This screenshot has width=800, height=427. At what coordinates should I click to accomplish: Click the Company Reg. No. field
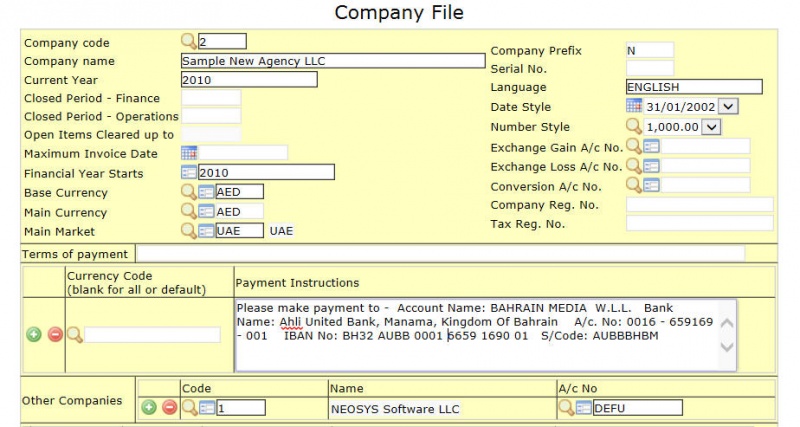700,205
